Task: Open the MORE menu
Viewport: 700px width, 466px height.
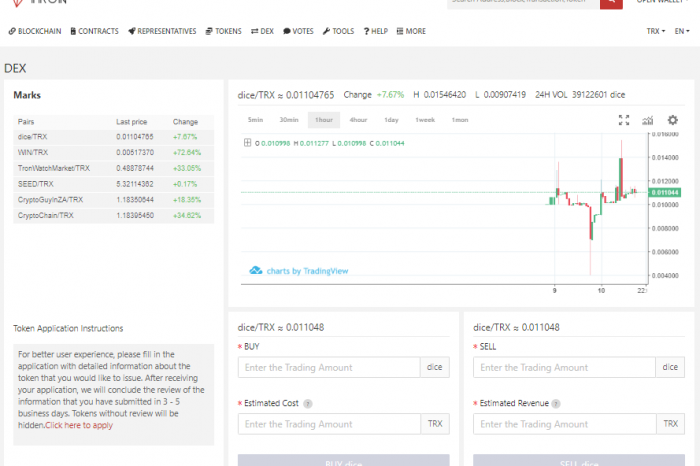Action: [x=411, y=31]
